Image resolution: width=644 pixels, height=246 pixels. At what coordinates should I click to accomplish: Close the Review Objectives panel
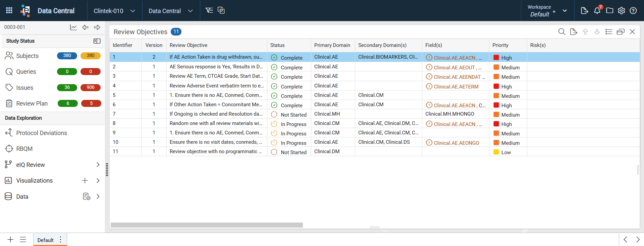point(633,32)
